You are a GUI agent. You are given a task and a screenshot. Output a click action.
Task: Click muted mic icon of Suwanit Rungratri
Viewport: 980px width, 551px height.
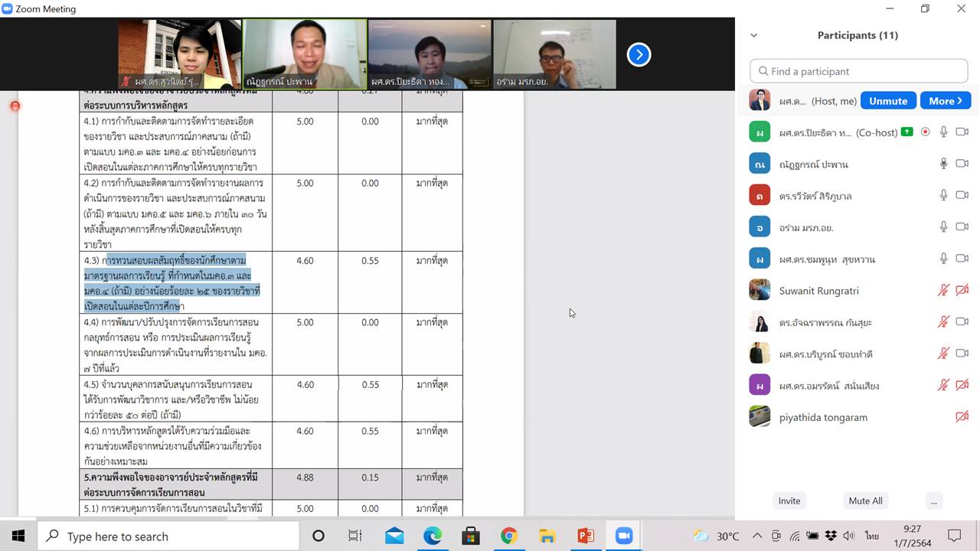[943, 290]
